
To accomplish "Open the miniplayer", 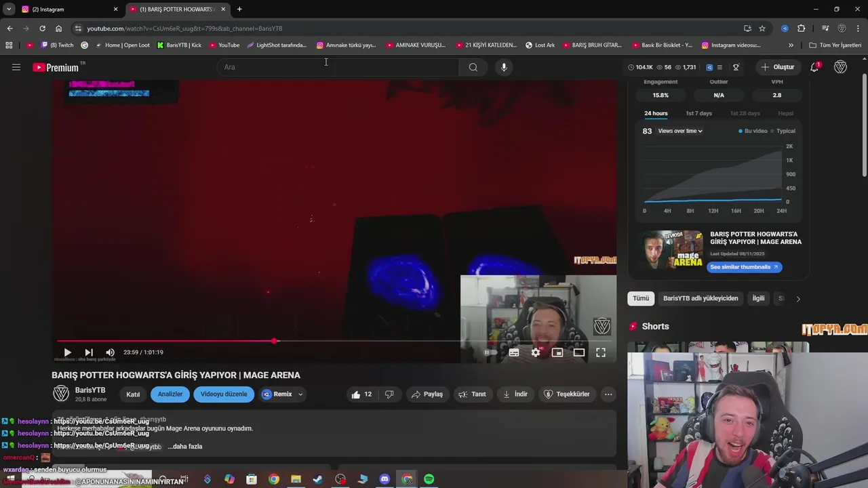I will click(557, 352).
